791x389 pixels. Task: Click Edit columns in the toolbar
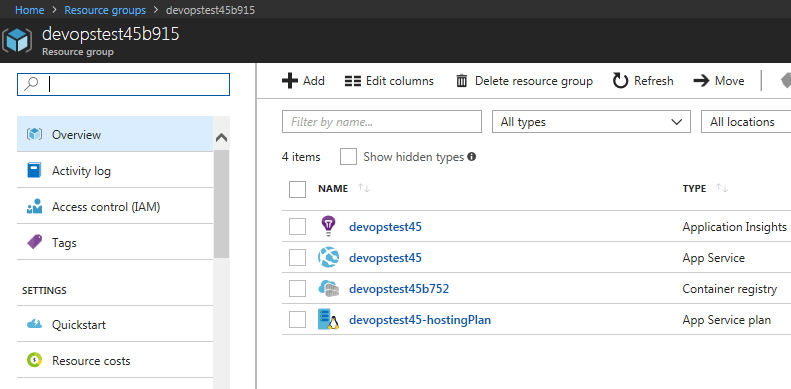[389, 81]
